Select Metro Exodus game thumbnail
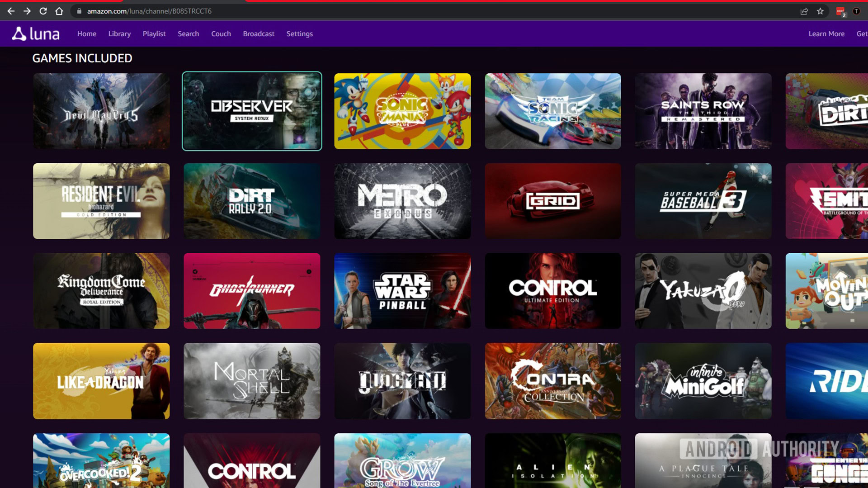The width and height of the screenshot is (868, 488). 402,201
